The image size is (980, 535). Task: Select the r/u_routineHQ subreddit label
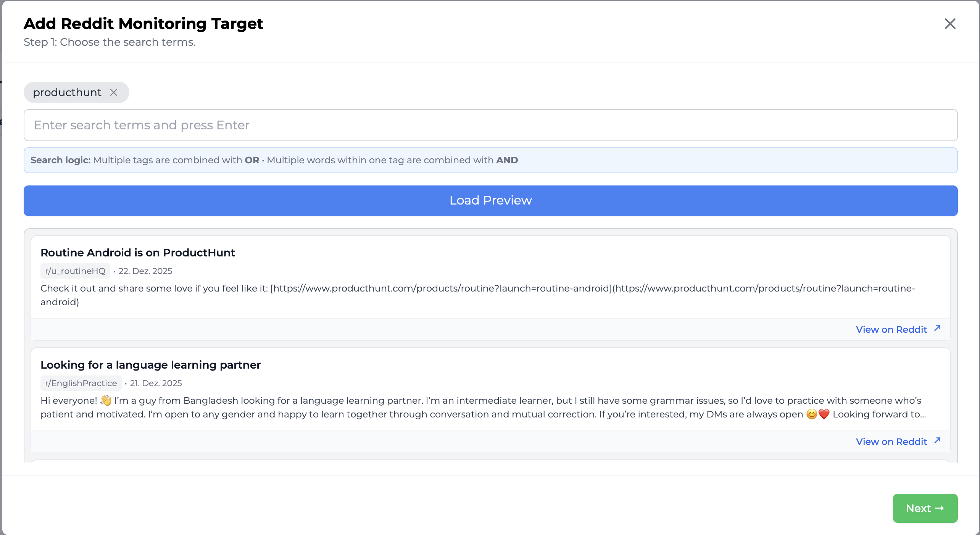75,271
